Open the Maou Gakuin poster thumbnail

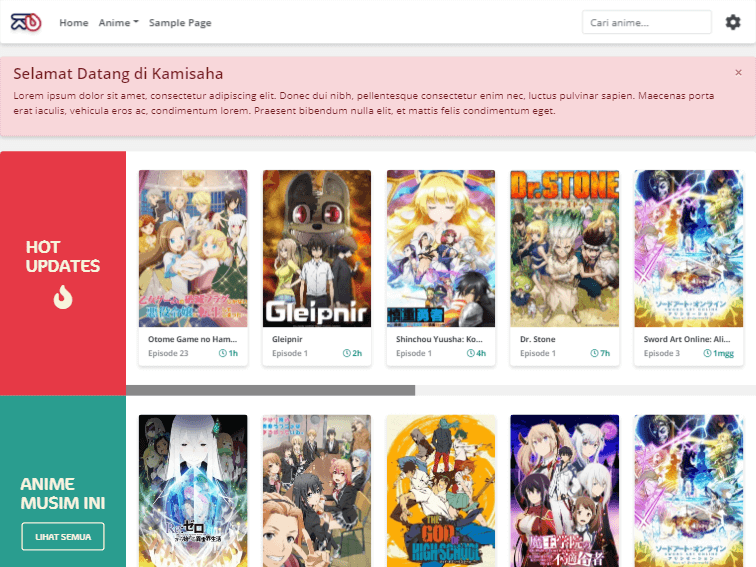(x=565, y=491)
